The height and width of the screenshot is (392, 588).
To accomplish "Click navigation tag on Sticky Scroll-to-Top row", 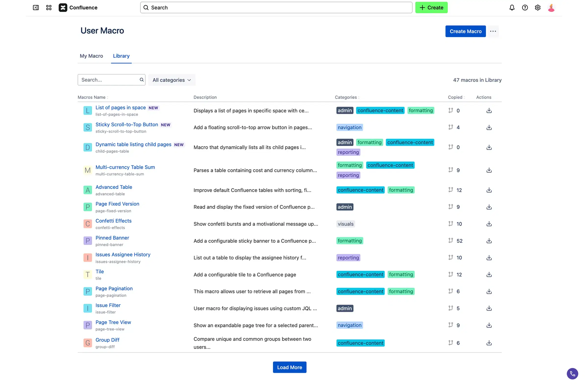I will [350, 127].
